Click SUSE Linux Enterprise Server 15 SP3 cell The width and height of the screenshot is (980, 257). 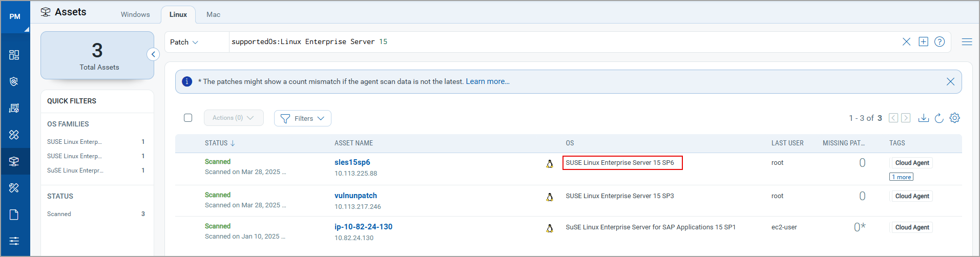[620, 196]
